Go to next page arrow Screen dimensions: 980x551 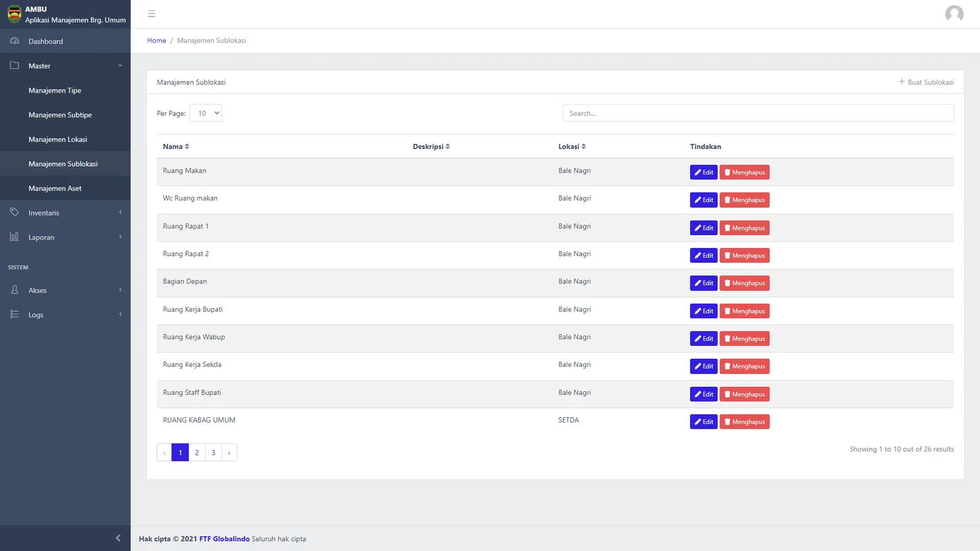(229, 452)
